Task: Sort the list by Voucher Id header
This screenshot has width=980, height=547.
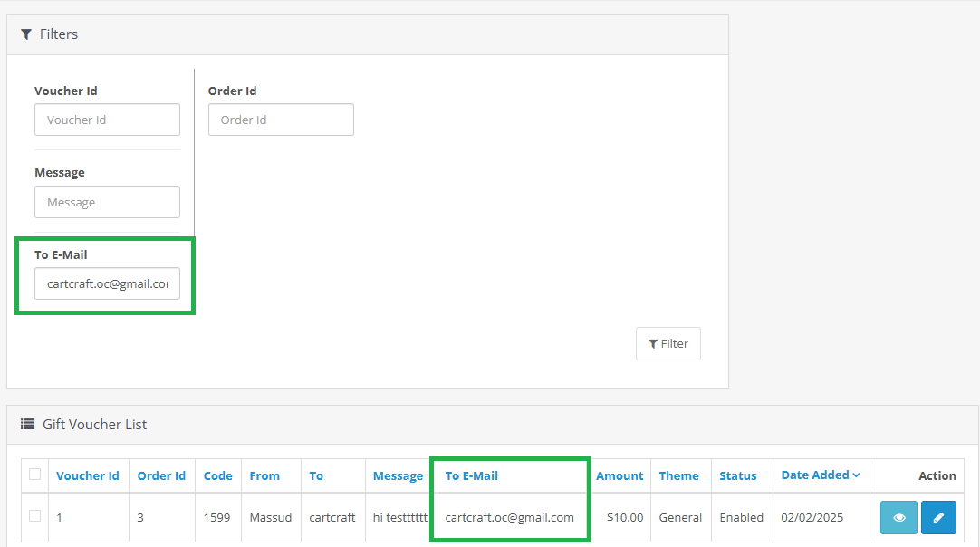Action: (x=87, y=476)
